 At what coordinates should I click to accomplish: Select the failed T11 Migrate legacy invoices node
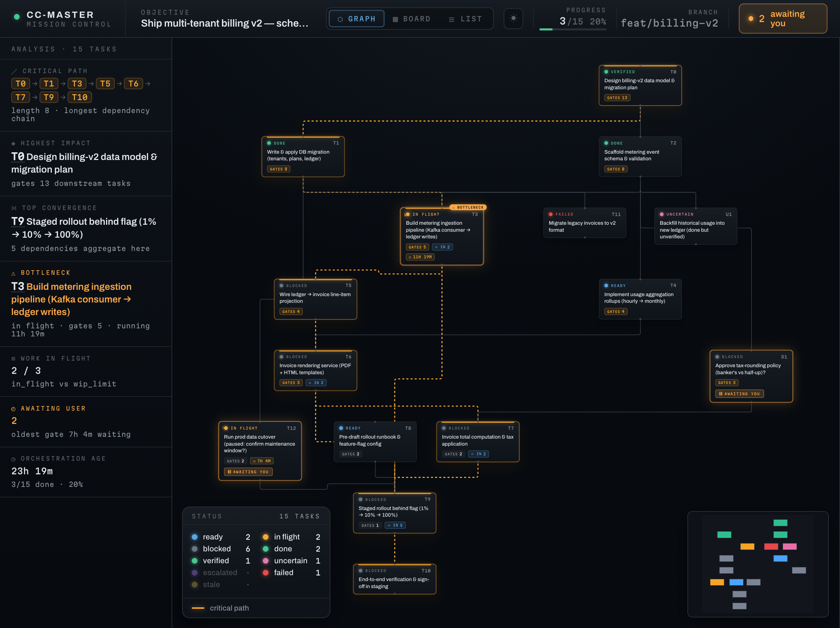584,223
